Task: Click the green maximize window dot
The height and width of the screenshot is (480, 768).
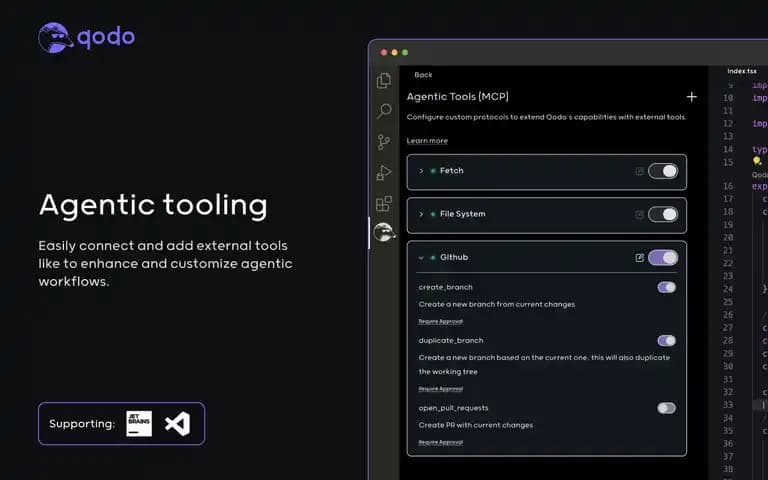Action: tap(405, 52)
